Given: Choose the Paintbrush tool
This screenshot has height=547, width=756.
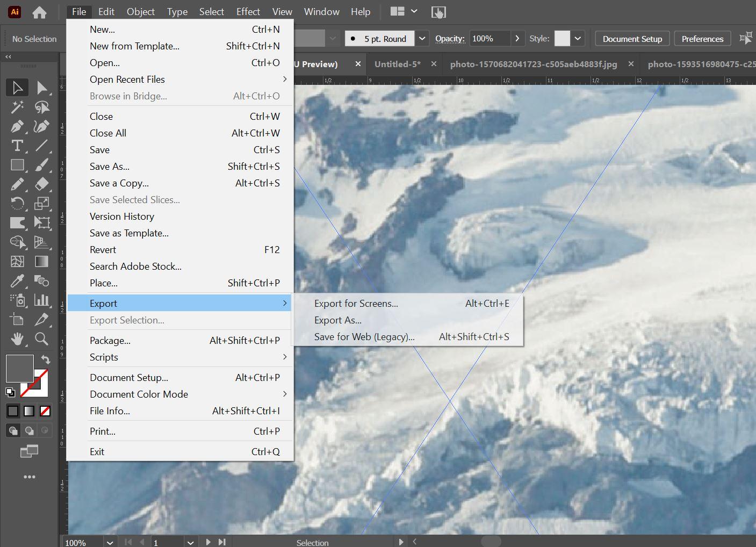Looking at the screenshot, I should click(x=42, y=165).
